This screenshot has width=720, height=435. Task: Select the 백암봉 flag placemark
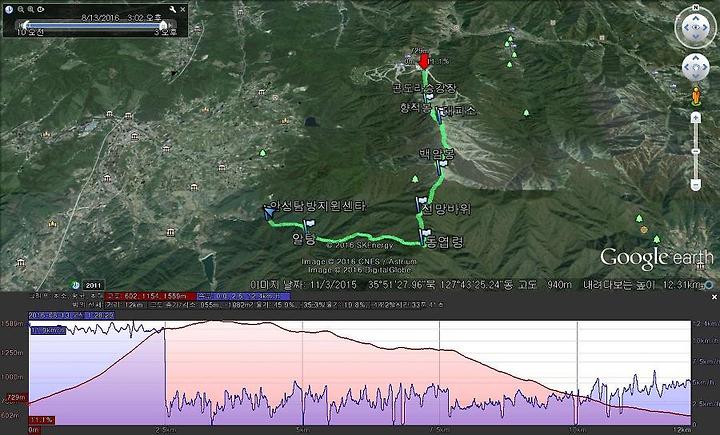tap(441, 166)
